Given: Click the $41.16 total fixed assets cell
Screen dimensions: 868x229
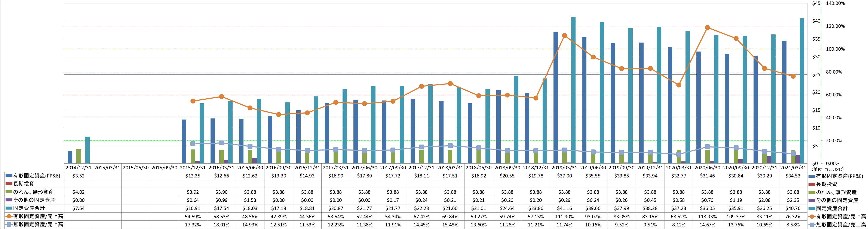Looking at the screenshot, I should (x=564, y=208).
